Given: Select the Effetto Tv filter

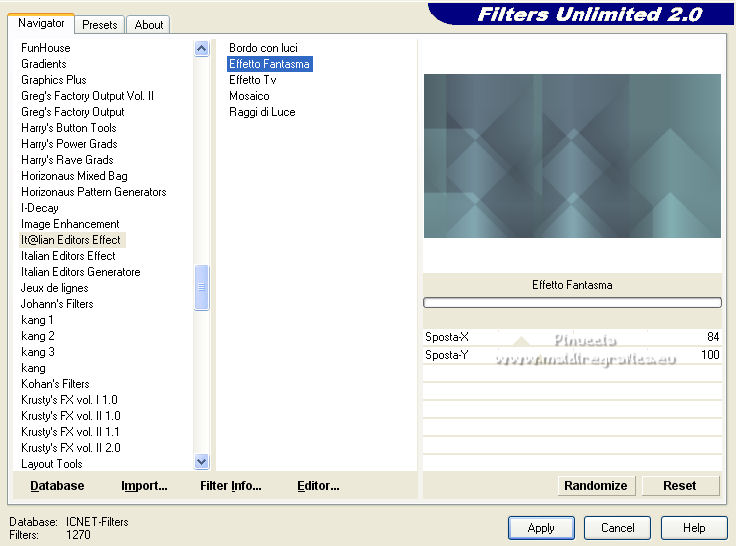Looking at the screenshot, I should click(x=253, y=80).
